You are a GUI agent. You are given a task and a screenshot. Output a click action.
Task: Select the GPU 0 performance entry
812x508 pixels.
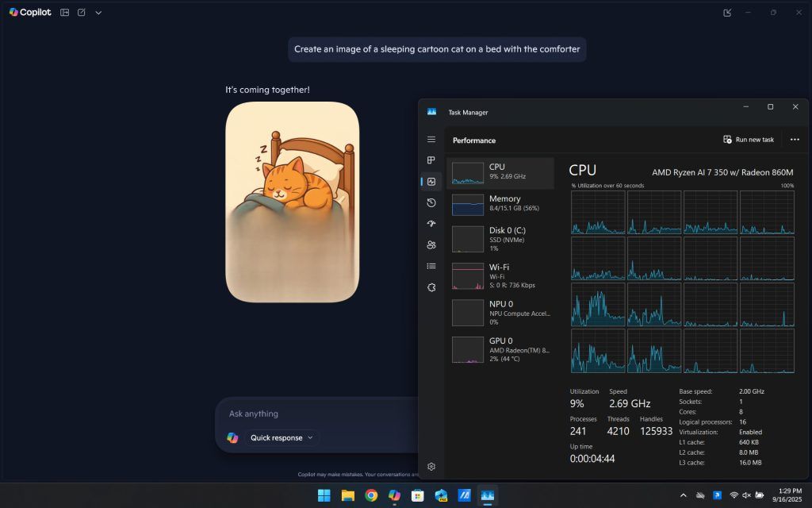500,349
